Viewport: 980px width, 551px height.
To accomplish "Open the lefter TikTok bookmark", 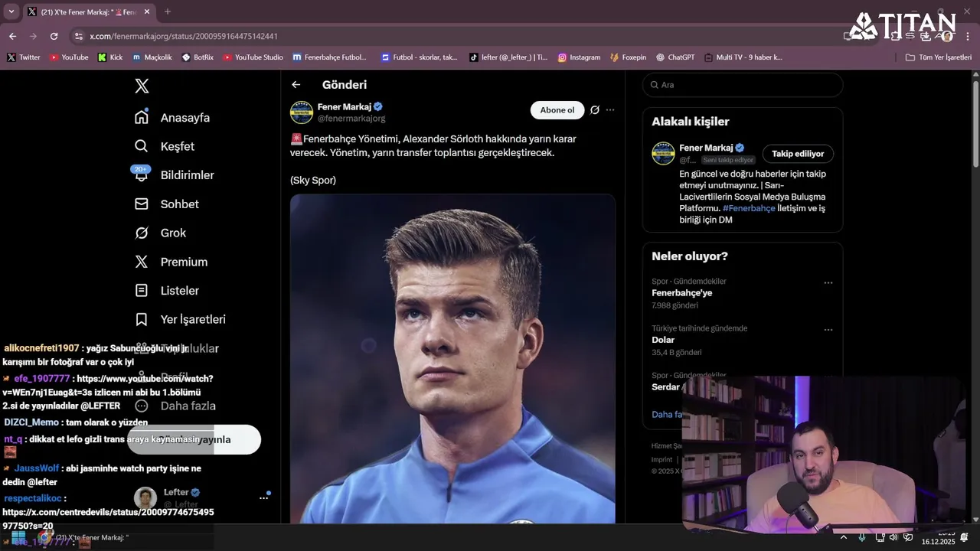I will tap(509, 57).
